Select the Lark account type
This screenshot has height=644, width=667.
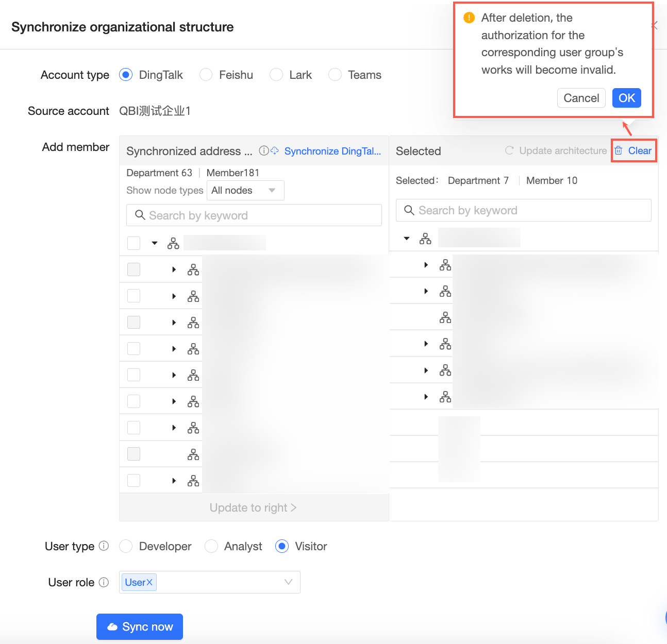point(276,75)
